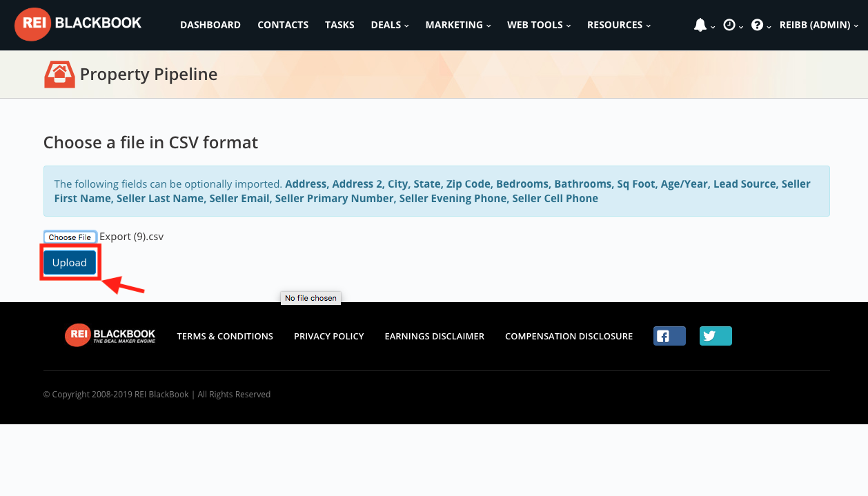Open the clock history icon
This screenshot has width=868, height=496.
pos(729,25)
